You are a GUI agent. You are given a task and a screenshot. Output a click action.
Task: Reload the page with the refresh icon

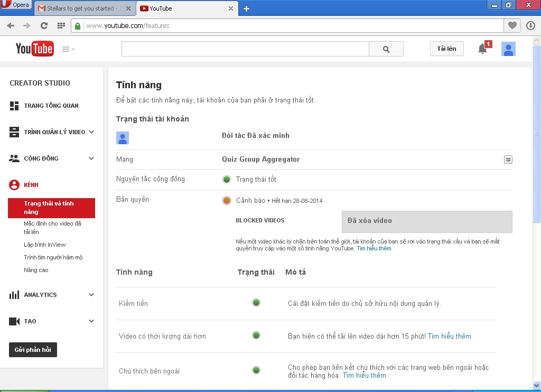click(44, 25)
